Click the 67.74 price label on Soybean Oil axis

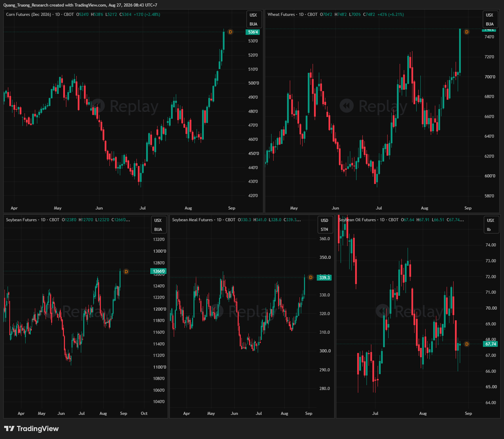pos(491,344)
